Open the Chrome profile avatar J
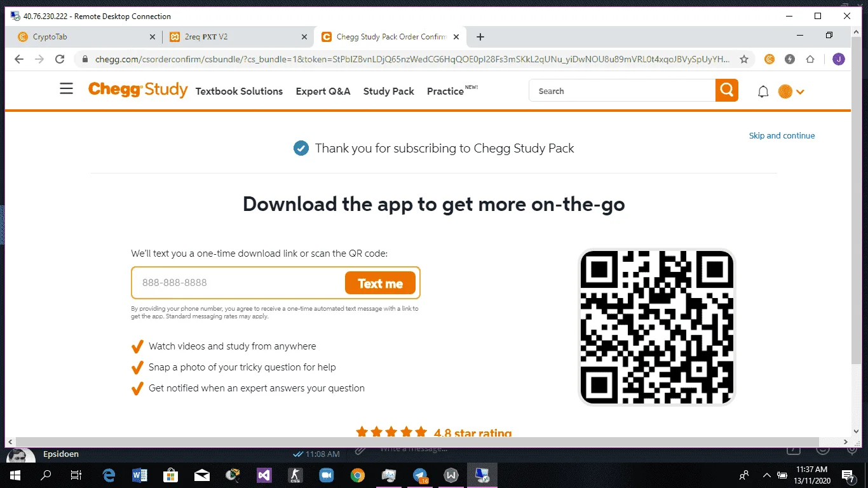Image resolution: width=868 pixels, height=488 pixels. click(x=838, y=59)
